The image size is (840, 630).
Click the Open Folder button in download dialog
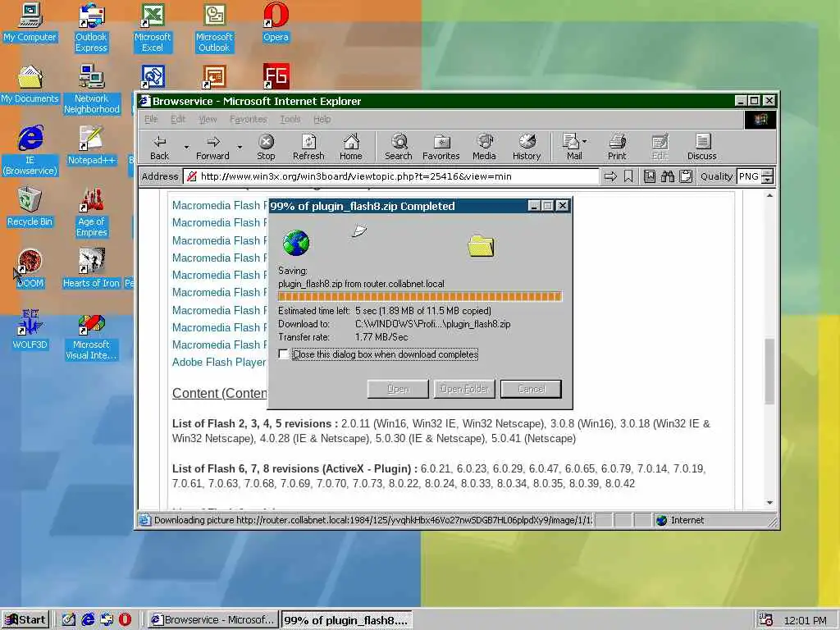tap(464, 389)
